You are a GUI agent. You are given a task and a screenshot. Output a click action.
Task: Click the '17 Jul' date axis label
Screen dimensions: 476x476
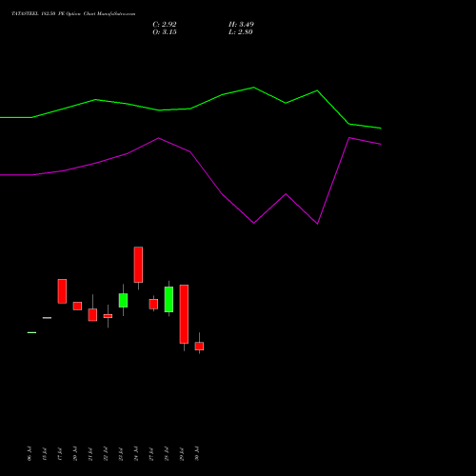(x=60, y=453)
